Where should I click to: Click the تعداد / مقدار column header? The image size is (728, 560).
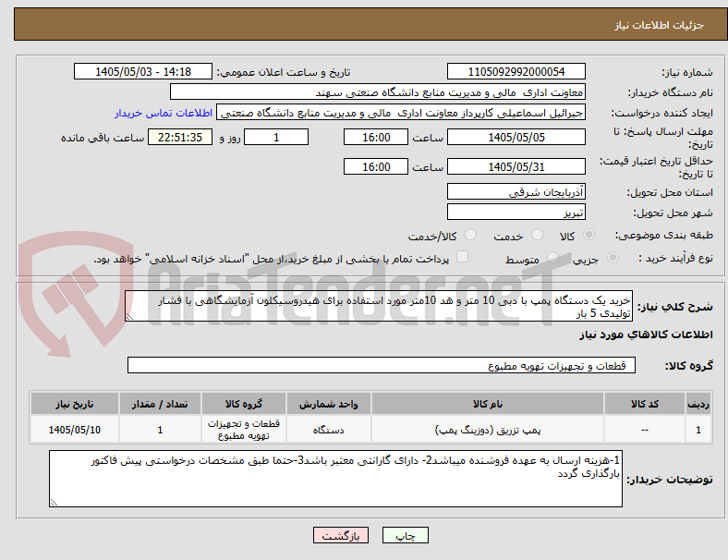[x=160, y=404]
